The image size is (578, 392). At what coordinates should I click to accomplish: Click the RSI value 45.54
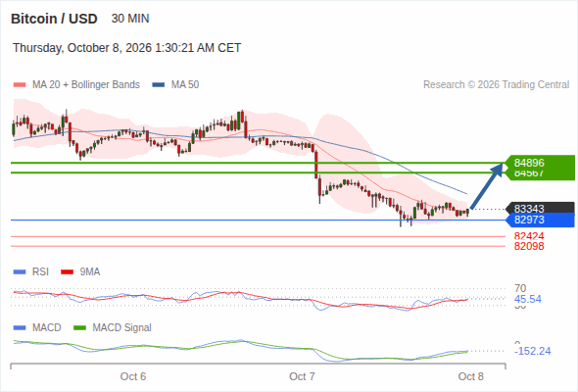[528, 299]
